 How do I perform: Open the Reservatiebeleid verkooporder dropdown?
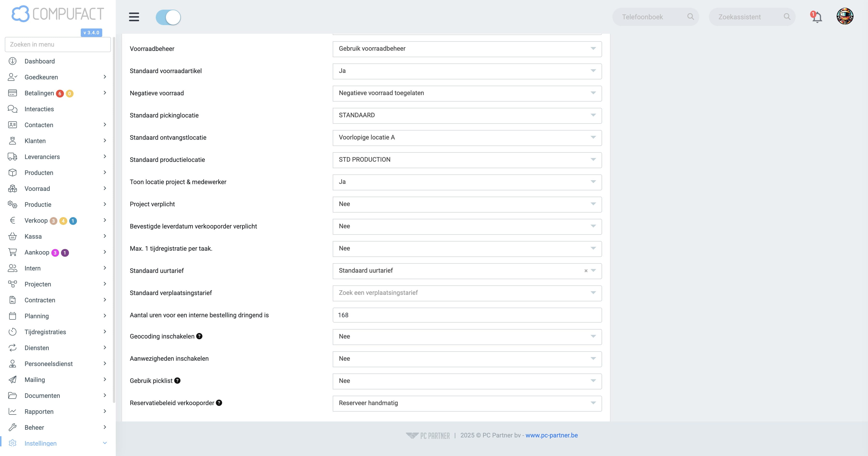point(467,403)
